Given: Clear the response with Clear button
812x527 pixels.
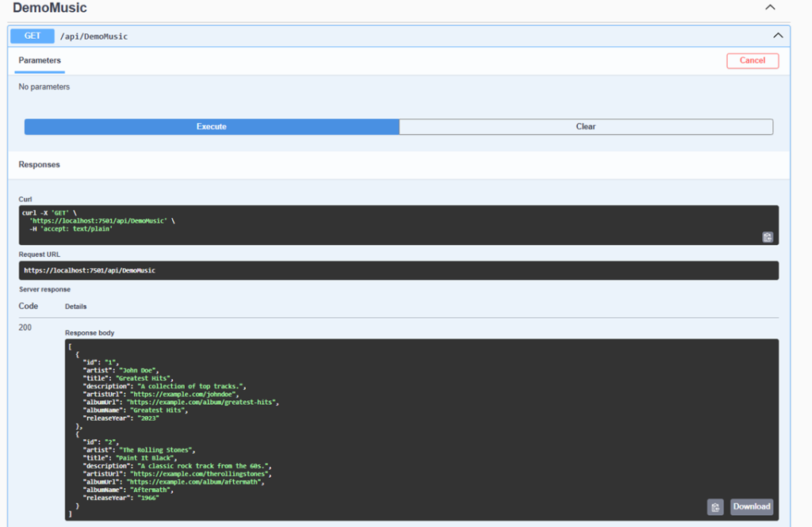Looking at the screenshot, I should pyautogui.click(x=585, y=127).
